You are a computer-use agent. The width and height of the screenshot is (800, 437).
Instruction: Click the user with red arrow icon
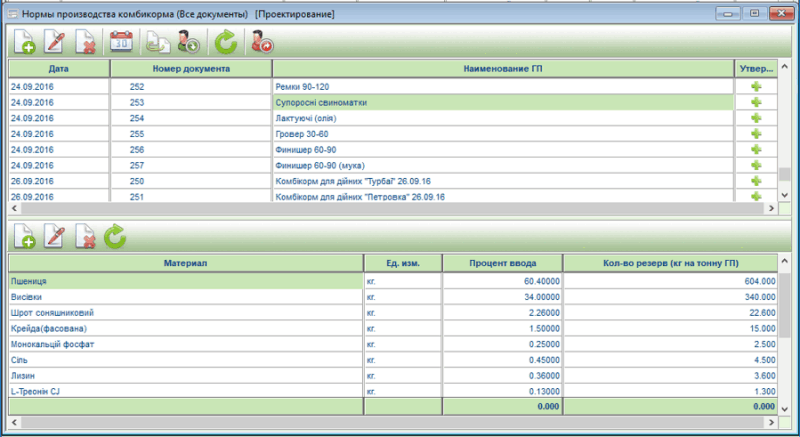(262, 42)
